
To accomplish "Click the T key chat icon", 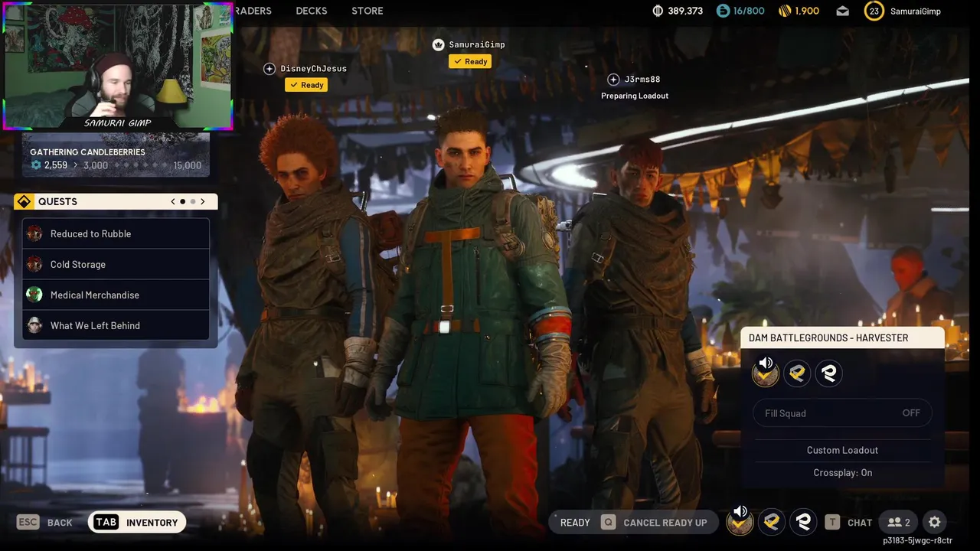I will point(832,522).
